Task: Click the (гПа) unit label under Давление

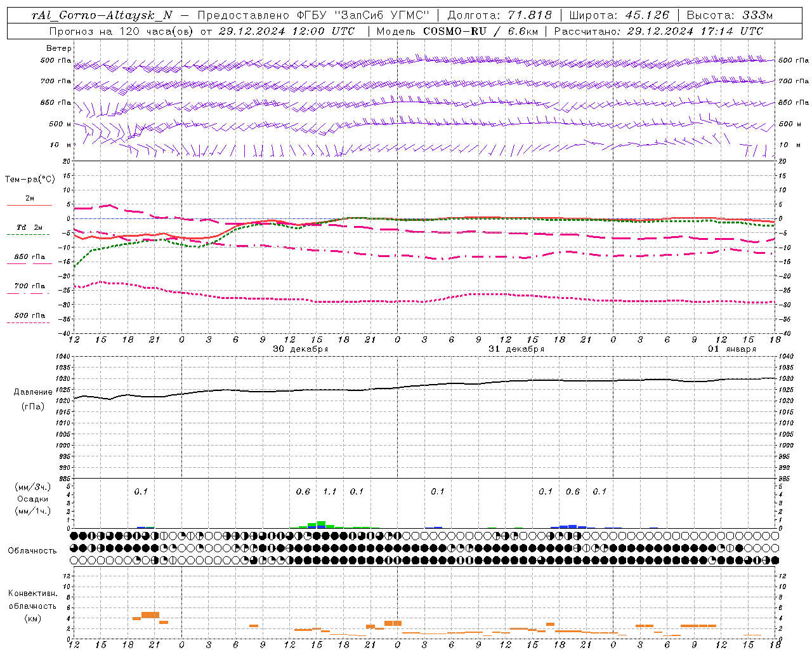Action: click(x=32, y=406)
